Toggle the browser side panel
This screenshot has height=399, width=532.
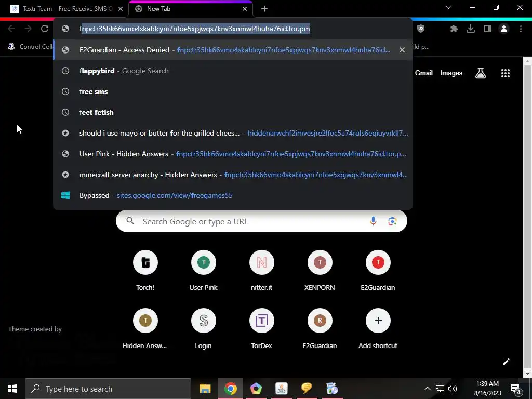click(487, 29)
